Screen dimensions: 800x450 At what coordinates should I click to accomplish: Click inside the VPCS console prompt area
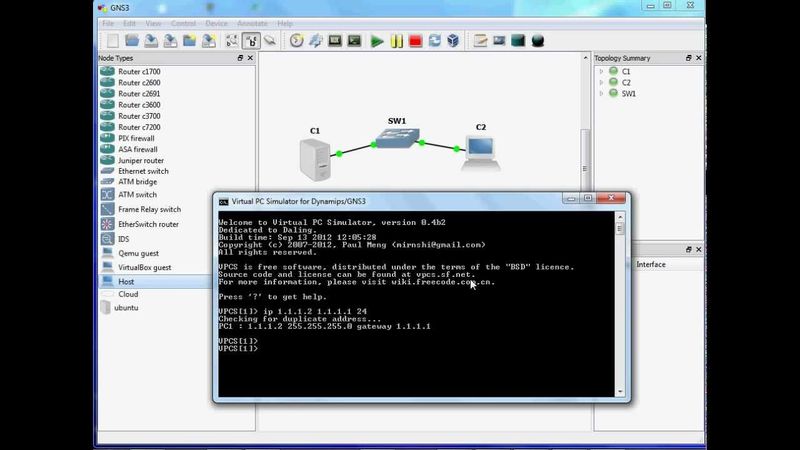pyautogui.click(x=416, y=304)
